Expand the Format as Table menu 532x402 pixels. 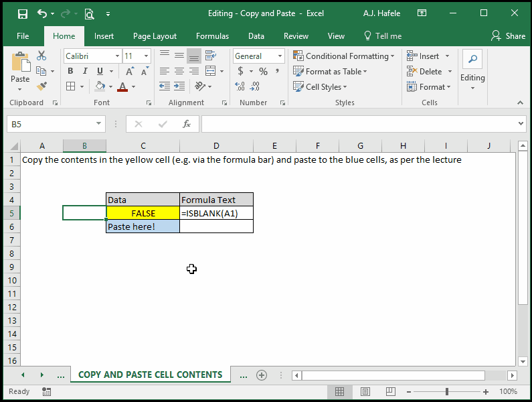[330, 72]
